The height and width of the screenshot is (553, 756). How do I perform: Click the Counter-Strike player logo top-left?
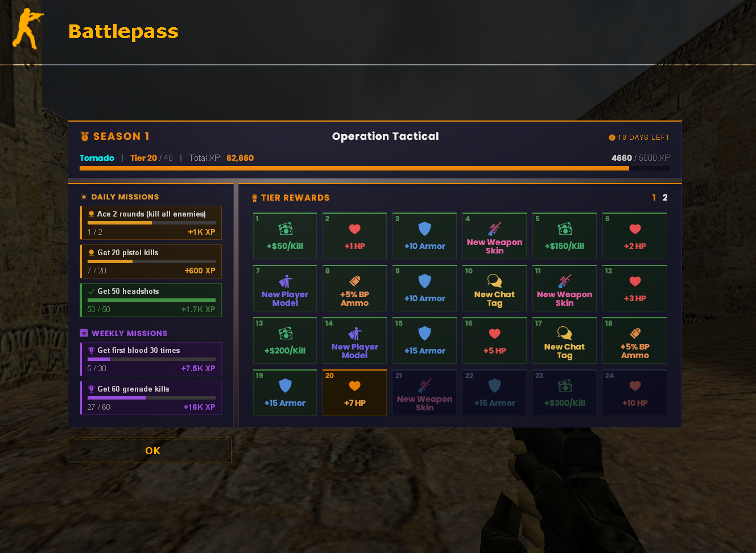[27, 28]
